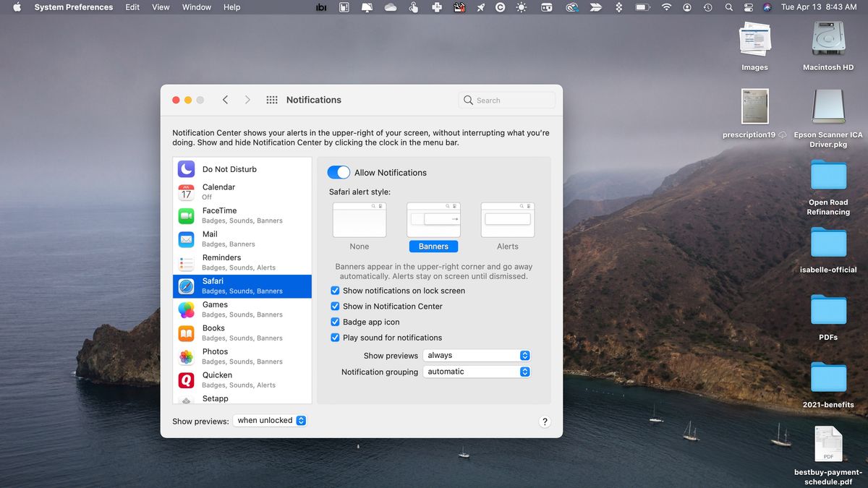
Task: Click the Photos app icon
Action: [186, 356]
